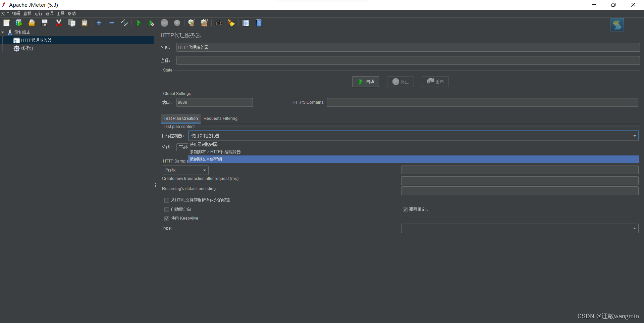The image size is (644, 323).
Task: Switch to Test Plan Creation tab
Action: [181, 119]
